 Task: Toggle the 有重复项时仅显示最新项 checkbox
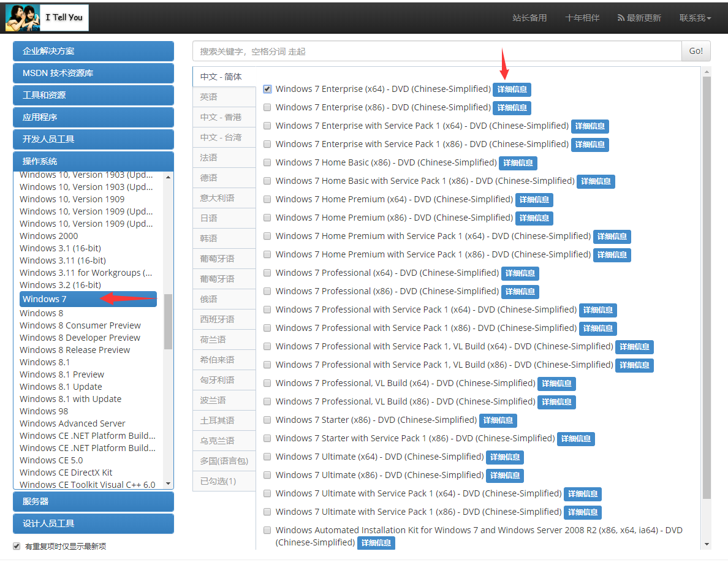click(17, 546)
